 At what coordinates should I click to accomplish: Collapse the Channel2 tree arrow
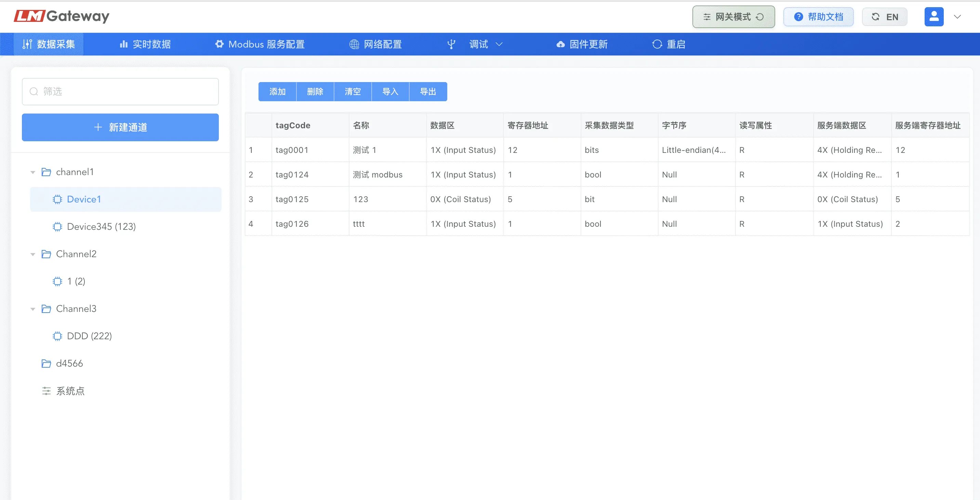coord(33,254)
